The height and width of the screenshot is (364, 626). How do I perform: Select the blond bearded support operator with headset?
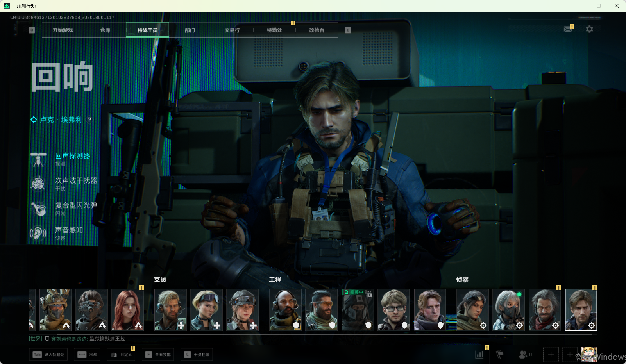pyautogui.click(x=170, y=310)
